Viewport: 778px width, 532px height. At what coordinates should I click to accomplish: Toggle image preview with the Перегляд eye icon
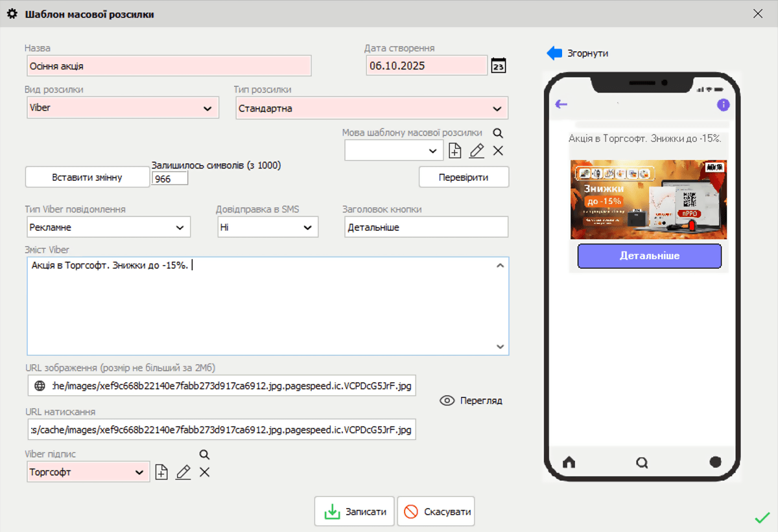(x=447, y=400)
